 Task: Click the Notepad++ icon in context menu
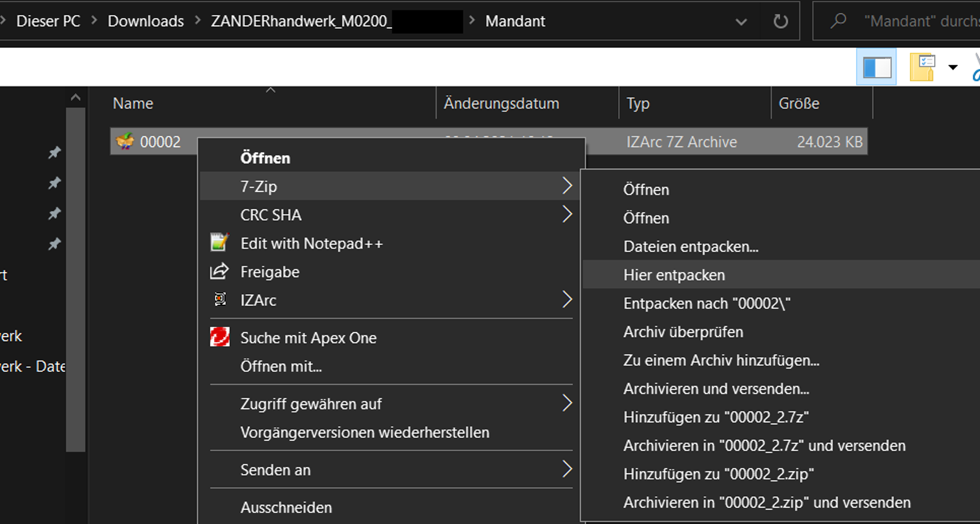[x=220, y=243]
